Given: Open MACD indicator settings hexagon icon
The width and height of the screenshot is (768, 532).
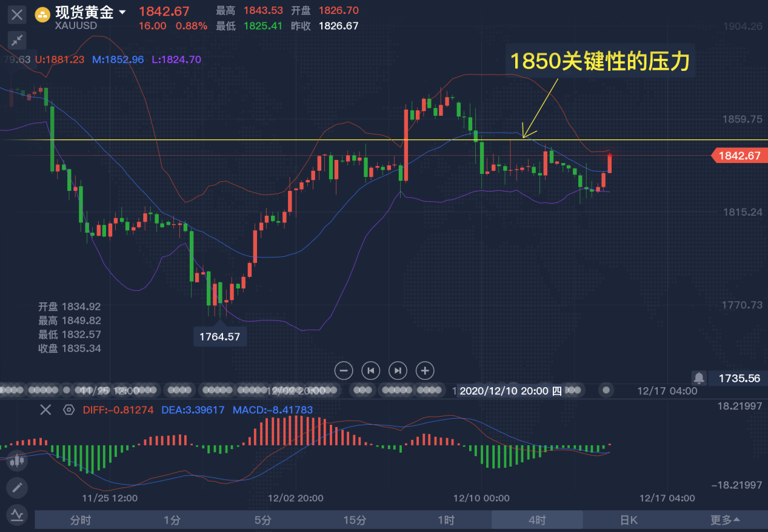Looking at the screenshot, I should [x=68, y=410].
